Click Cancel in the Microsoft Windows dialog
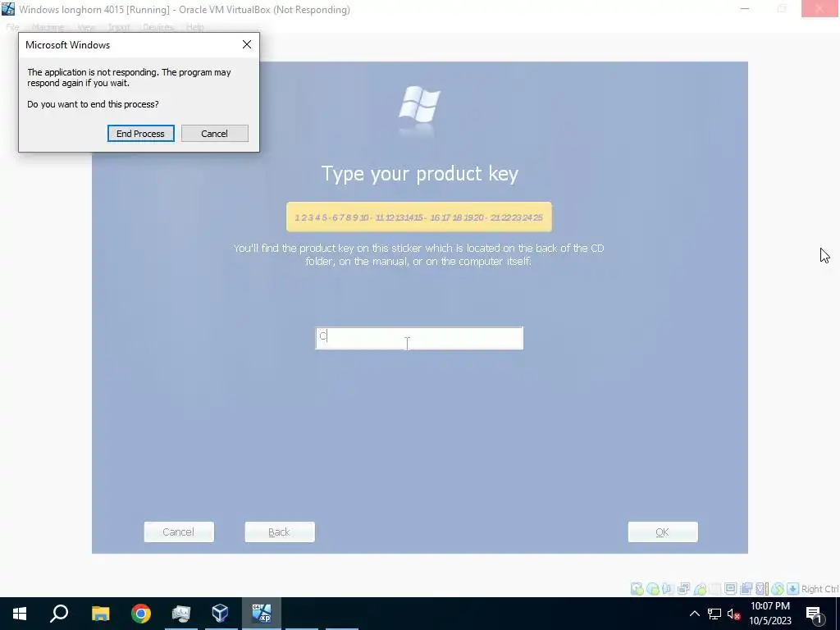The height and width of the screenshot is (630, 840). pos(214,134)
